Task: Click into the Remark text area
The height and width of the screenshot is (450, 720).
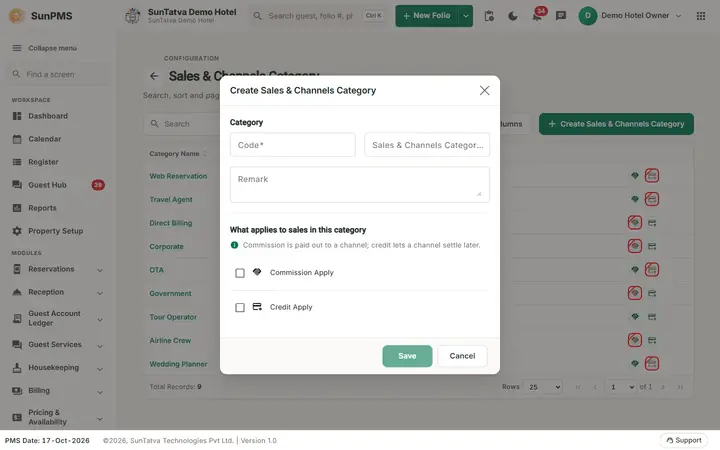Action: [x=360, y=185]
